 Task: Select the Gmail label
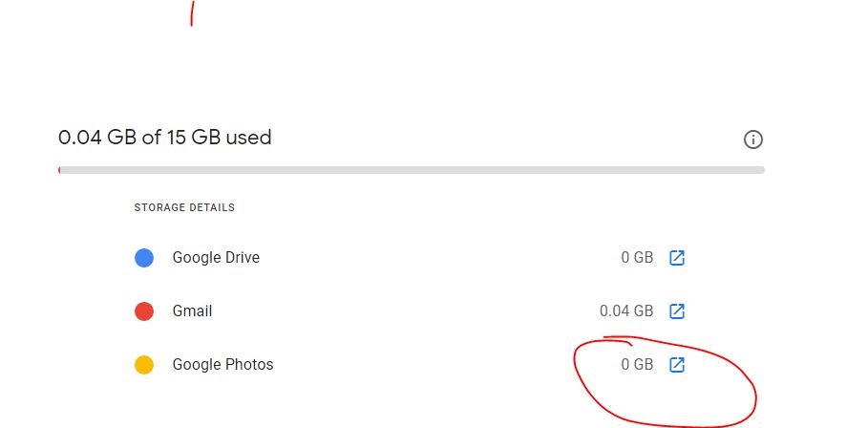192,311
